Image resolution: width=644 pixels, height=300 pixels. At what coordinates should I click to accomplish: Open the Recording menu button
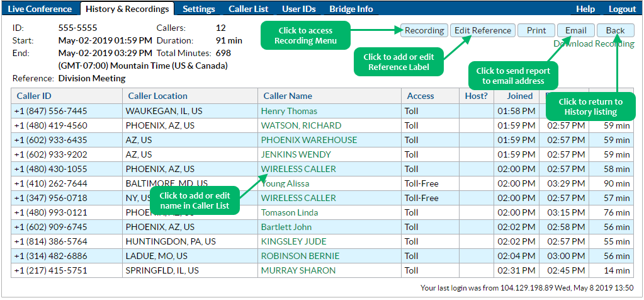[x=424, y=30]
